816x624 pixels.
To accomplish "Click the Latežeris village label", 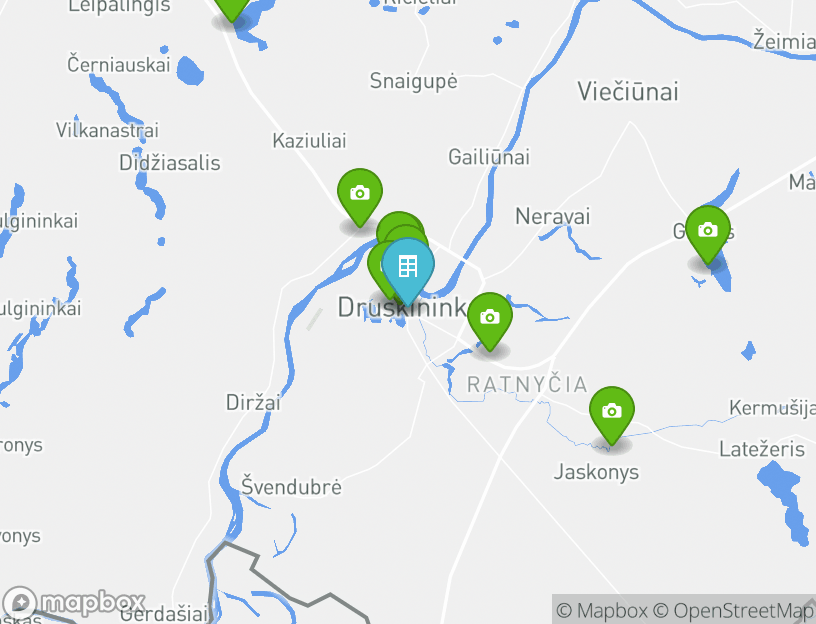I will (x=762, y=449).
